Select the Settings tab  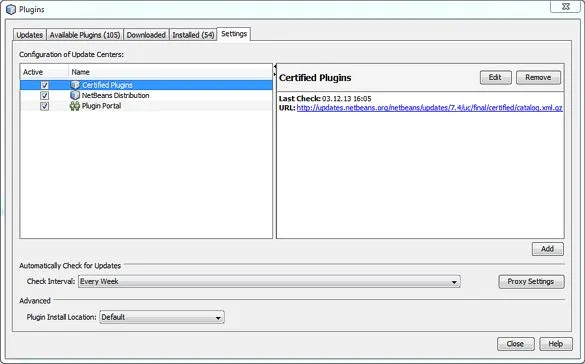(x=234, y=34)
